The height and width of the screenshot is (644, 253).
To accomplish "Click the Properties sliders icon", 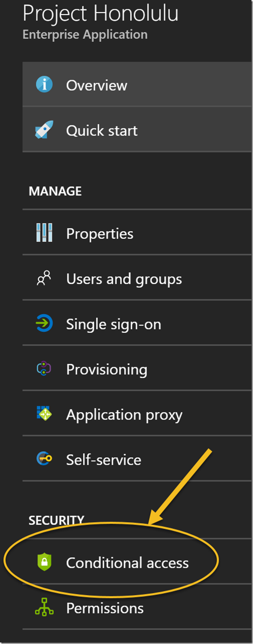I will 44,233.
